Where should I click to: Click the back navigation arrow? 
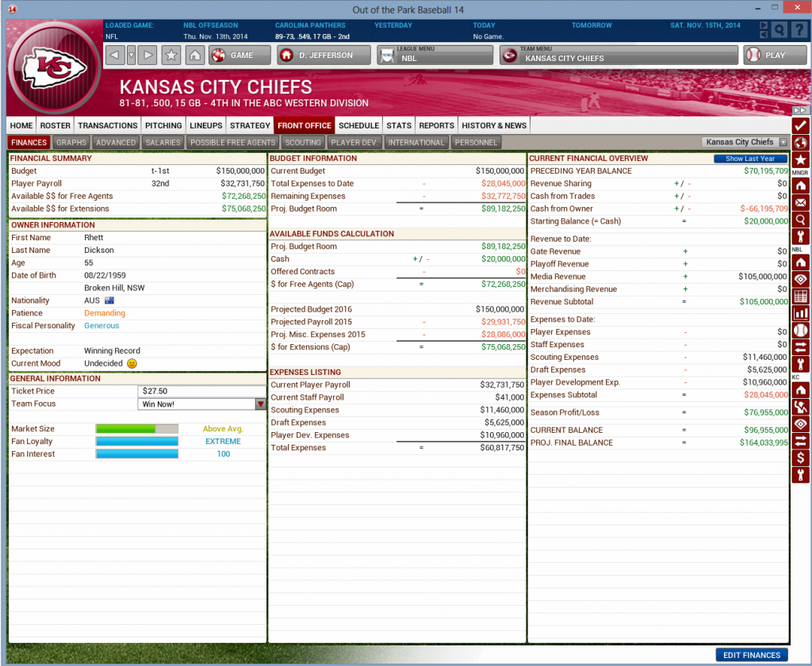point(115,55)
